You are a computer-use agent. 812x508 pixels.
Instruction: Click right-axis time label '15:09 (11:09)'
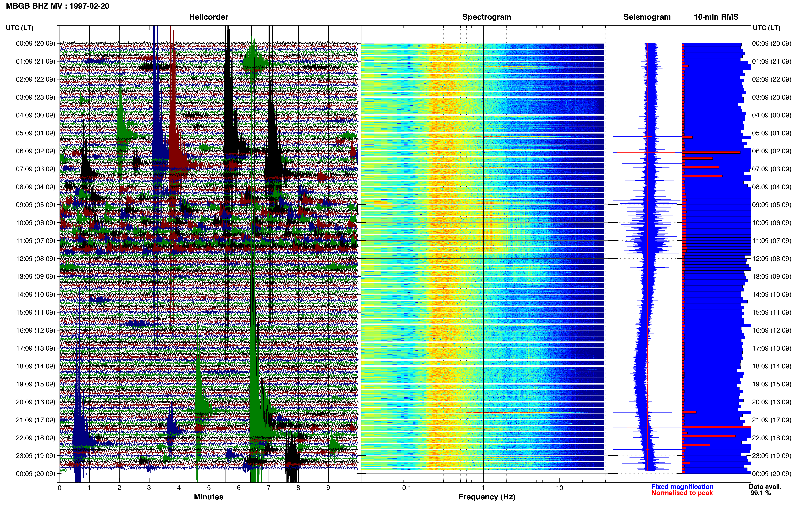point(772,313)
